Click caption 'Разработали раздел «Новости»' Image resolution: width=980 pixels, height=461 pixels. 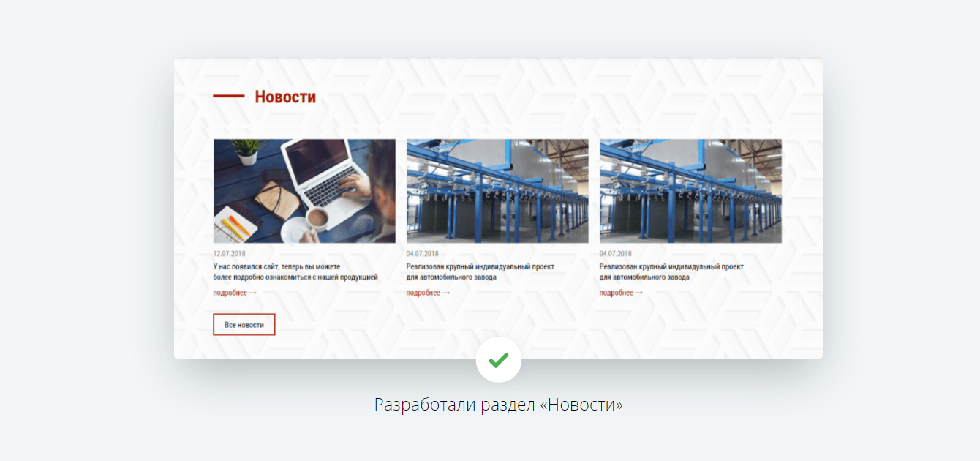[499, 405]
